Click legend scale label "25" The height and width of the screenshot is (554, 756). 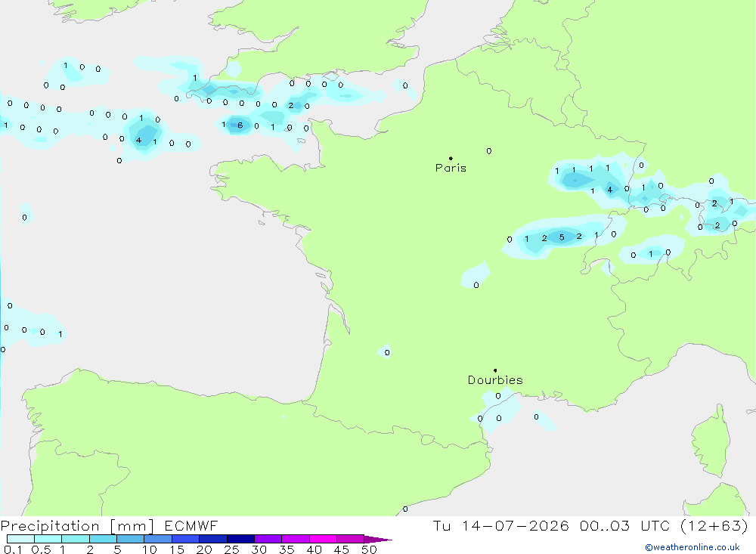click(x=231, y=549)
